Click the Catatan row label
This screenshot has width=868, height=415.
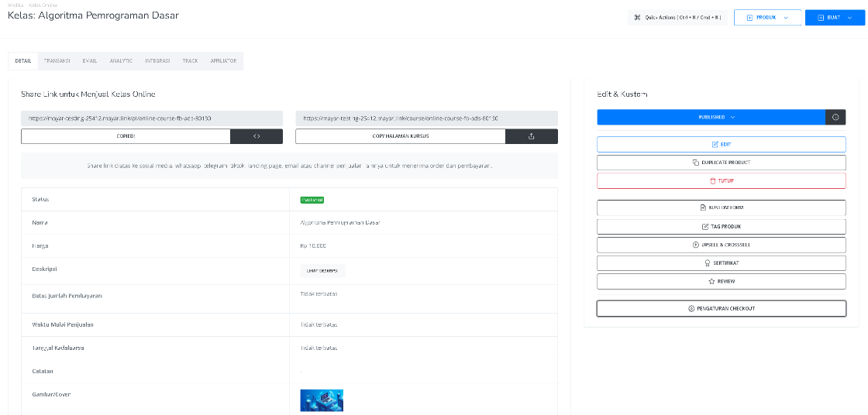point(43,371)
